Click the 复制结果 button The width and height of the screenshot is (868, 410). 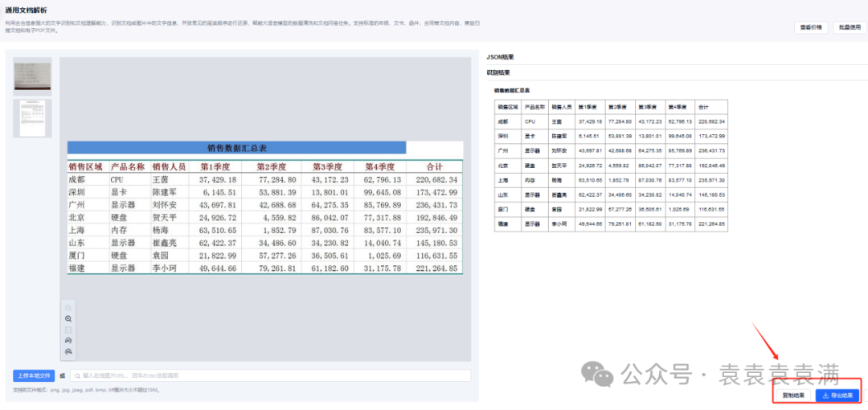point(793,396)
